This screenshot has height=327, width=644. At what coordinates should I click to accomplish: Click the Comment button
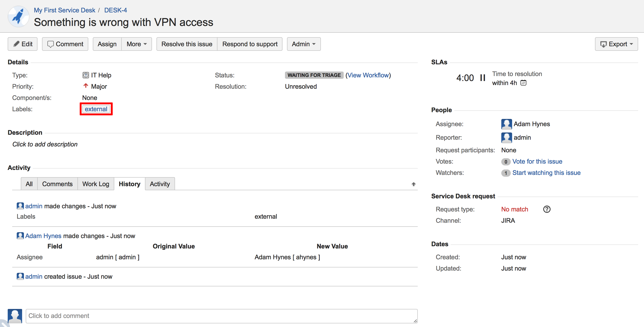click(65, 44)
